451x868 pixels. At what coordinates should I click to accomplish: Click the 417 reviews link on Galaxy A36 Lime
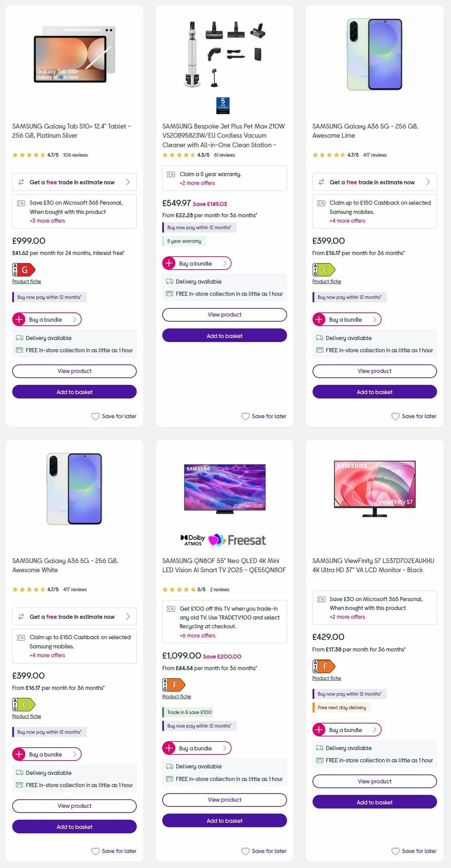click(375, 155)
